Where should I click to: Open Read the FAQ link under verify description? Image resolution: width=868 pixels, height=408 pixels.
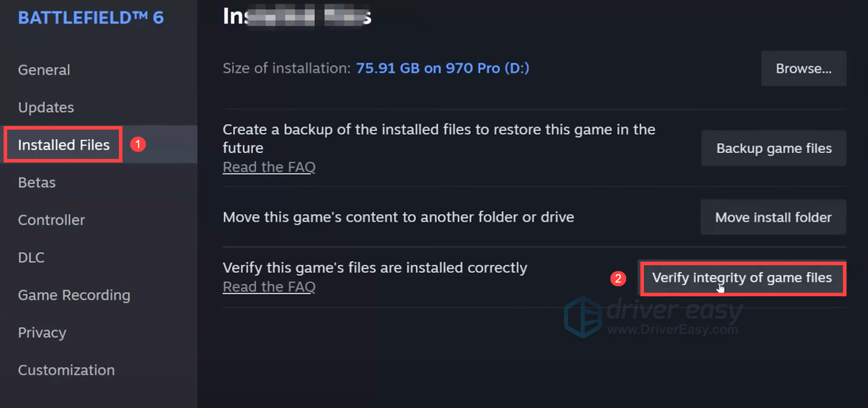pos(269,287)
